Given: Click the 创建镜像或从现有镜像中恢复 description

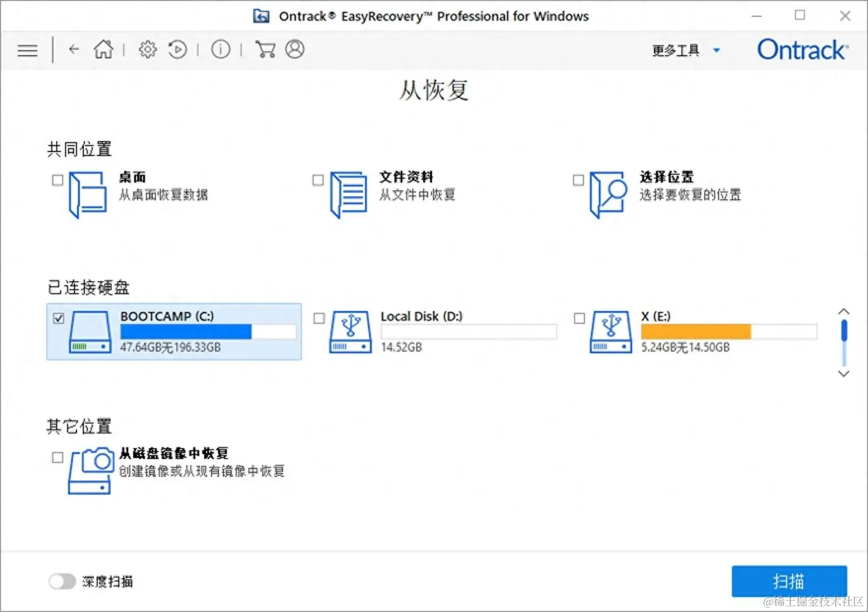Looking at the screenshot, I should (202, 471).
